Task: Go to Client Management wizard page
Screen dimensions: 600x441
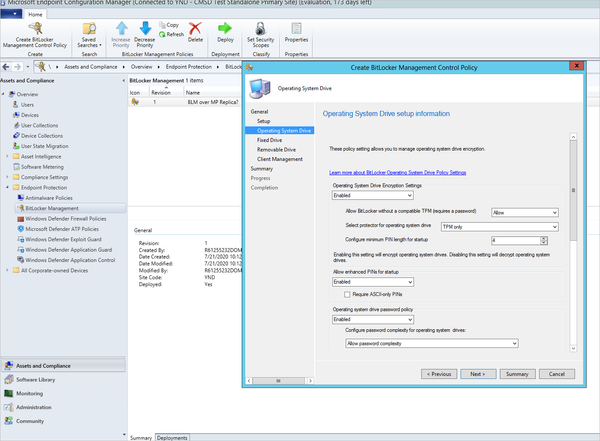Action: coord(280,159)
